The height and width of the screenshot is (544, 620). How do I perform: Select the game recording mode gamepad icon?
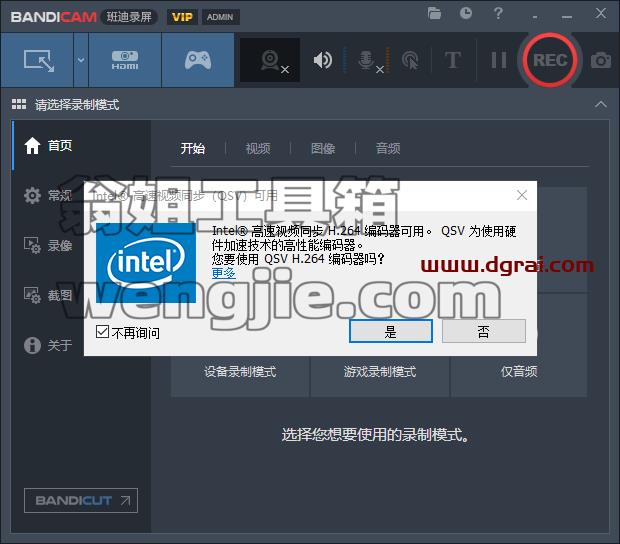pyautogui.click(x=198, y=60)
